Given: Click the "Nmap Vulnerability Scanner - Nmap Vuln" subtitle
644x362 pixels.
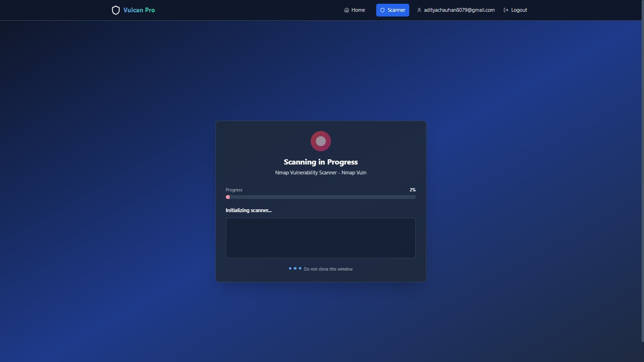Looking at the screenshot, I should click(x=321, y=173).
